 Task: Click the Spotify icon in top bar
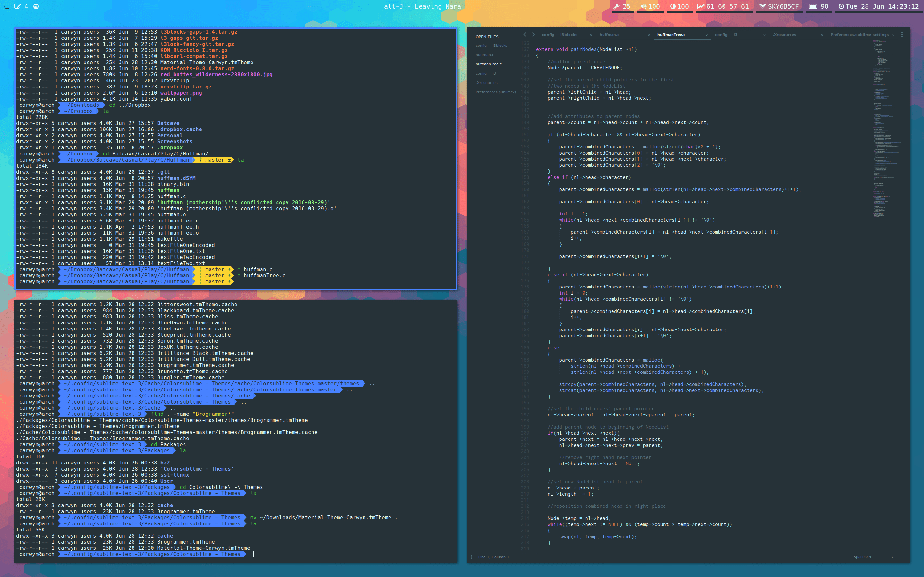point(36,6)
